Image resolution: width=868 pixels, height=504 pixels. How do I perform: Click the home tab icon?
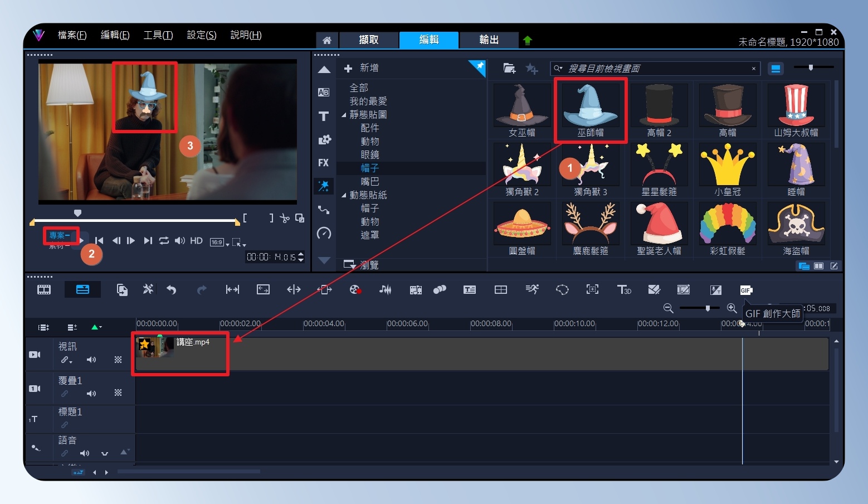pos(327,40)
